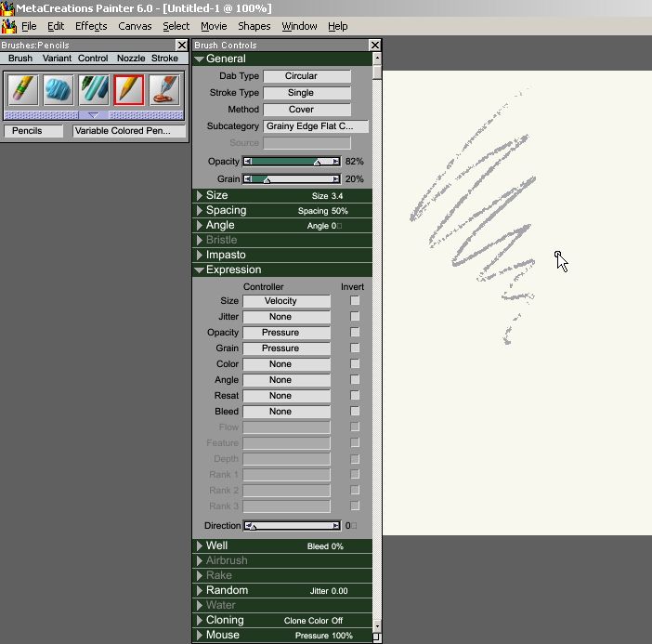
Task: Open the Pencils brush category dropdown
Action: pyautogui.click(x=33, y=131)
